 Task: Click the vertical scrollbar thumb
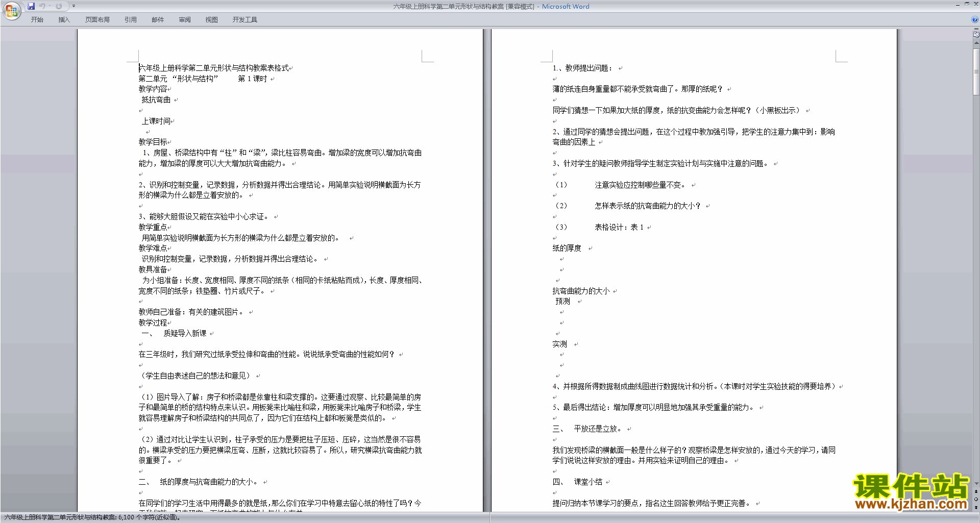coord(976,71)
